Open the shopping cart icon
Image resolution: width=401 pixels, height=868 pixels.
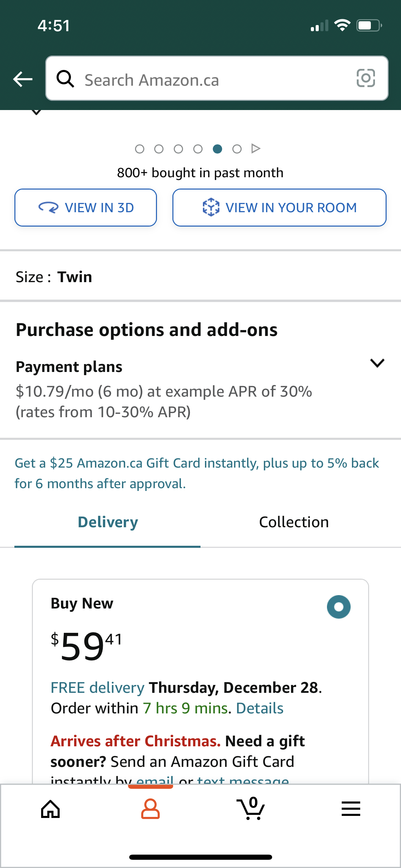251,808
